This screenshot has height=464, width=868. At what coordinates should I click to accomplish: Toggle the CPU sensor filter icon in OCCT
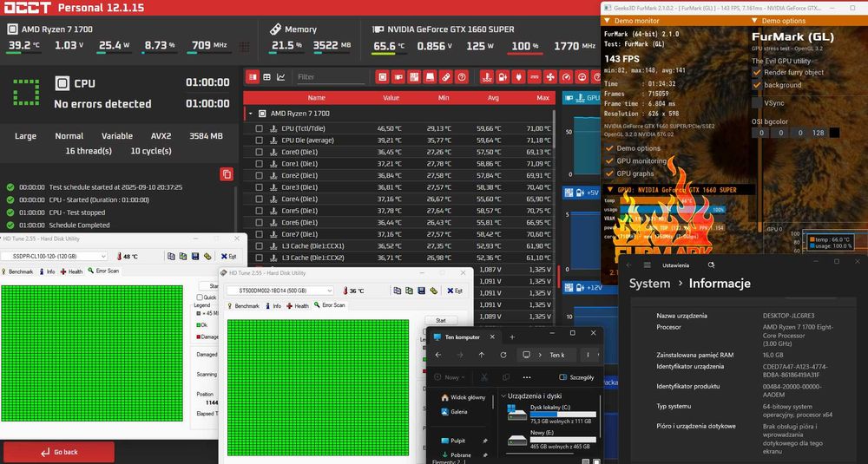[x=382, y=77]
